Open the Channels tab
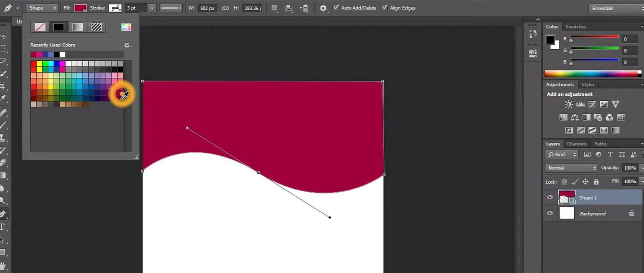The image size is (644, 273). [x=576, y=144]
